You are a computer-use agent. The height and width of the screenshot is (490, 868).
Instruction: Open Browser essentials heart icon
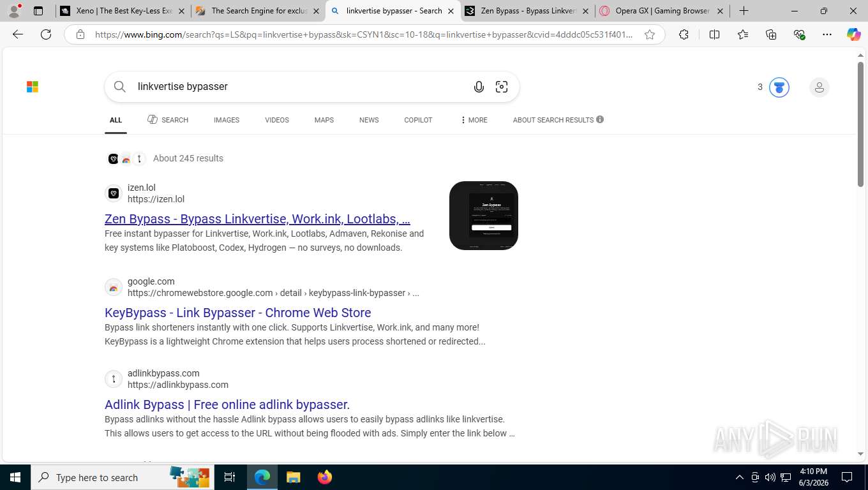[799, 34]
